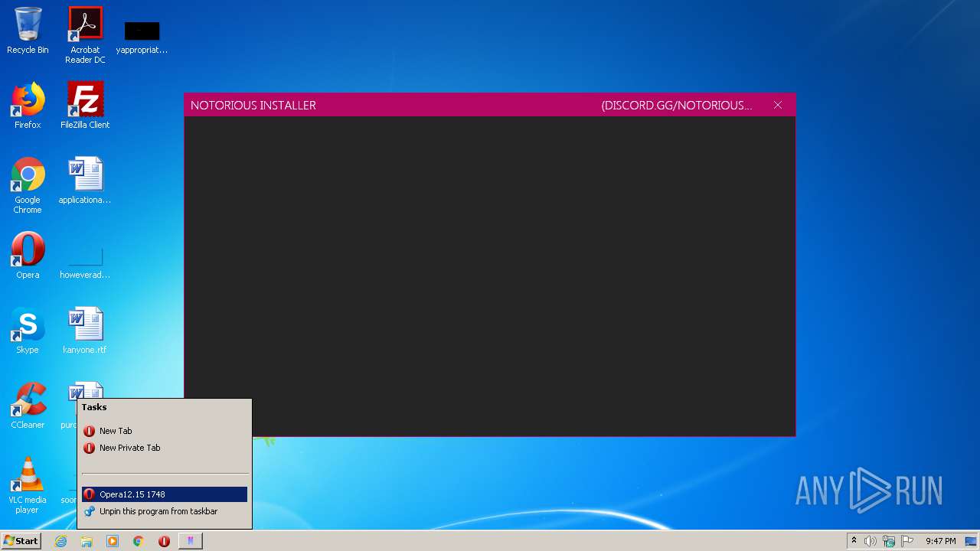Viewport: 980px width, 551px height.
Task: Close the Notorious Installer window
Action: (x=778, y=105)
